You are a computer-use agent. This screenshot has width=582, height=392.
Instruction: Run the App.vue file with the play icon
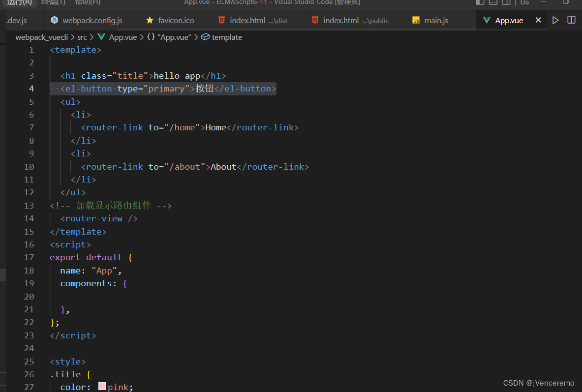pos(555,20)
